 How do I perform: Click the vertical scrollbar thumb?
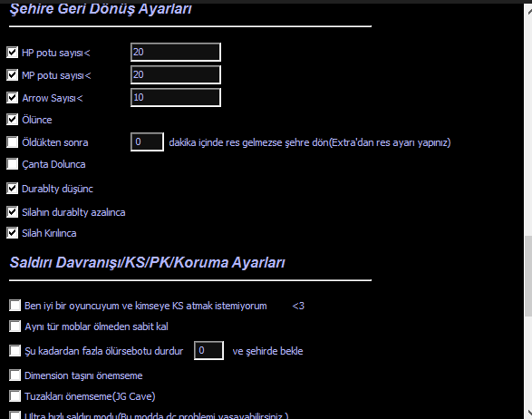click(528, 276)
